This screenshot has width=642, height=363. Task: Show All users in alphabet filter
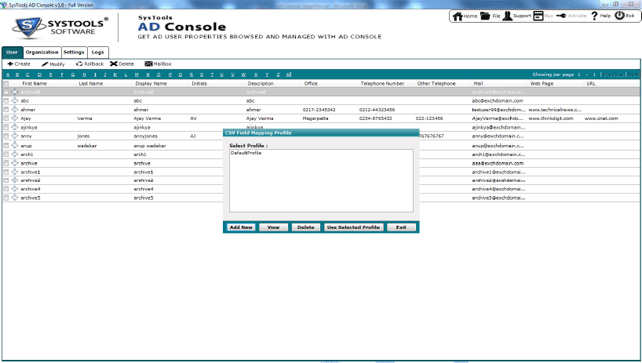click(288, 75)
